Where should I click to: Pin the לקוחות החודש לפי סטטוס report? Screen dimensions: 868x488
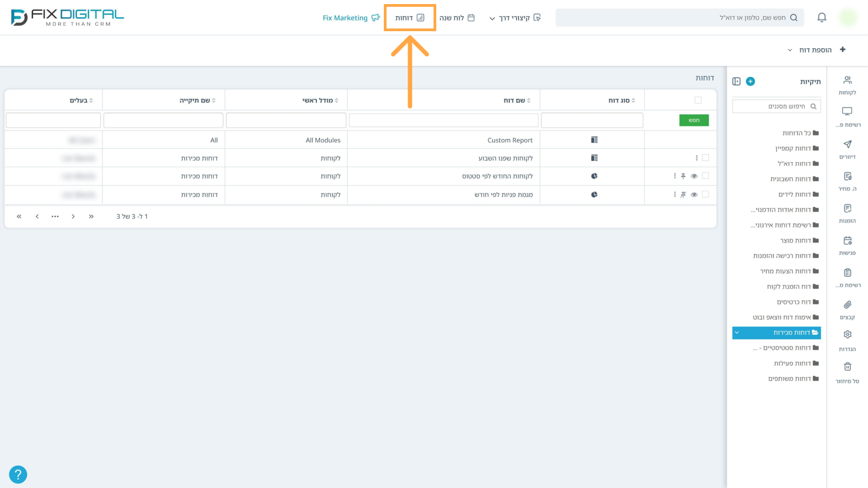[x=683, y=176]
